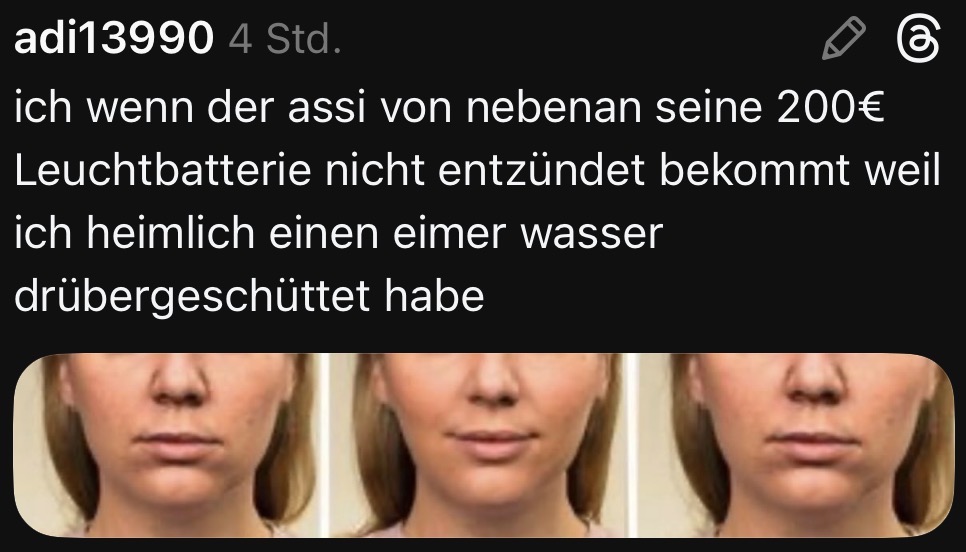Screen dimensions: 966x552
Task: Click the "200€" amount in the post
Action: click(830, 107)
